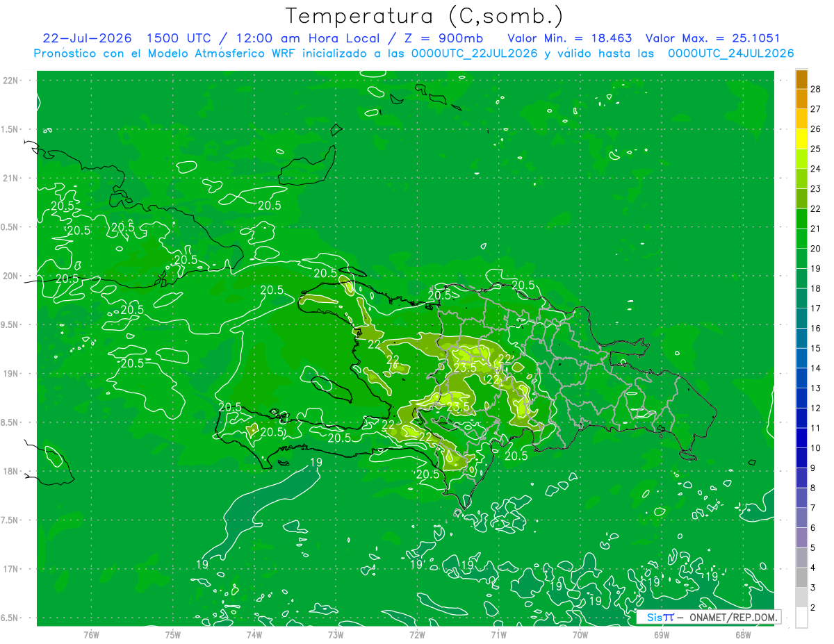Click the gray swatch between 3 and 4
Screen dimensions: 834x644
801,577
